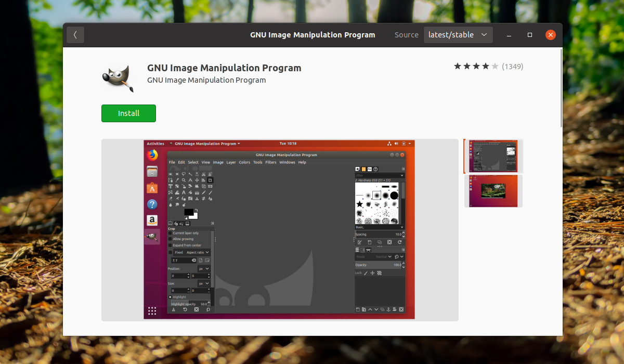Check Expand from center option
The width and height of the screenshot is (624, 364).
pos(170,245)
